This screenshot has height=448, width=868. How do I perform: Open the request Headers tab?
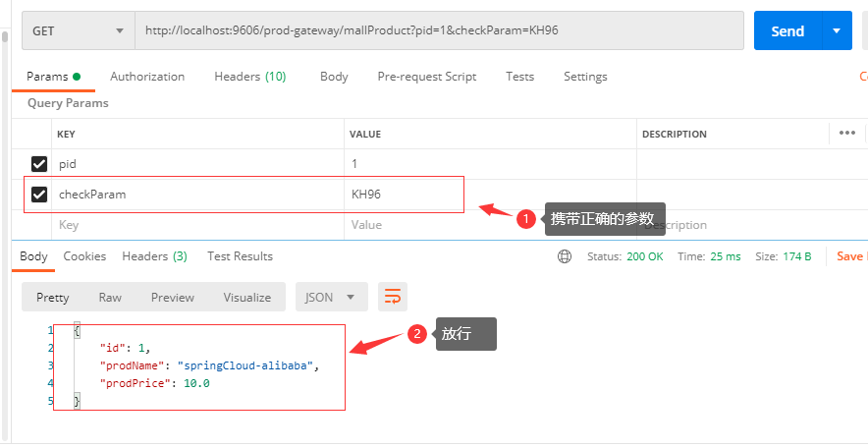(249, 77)
